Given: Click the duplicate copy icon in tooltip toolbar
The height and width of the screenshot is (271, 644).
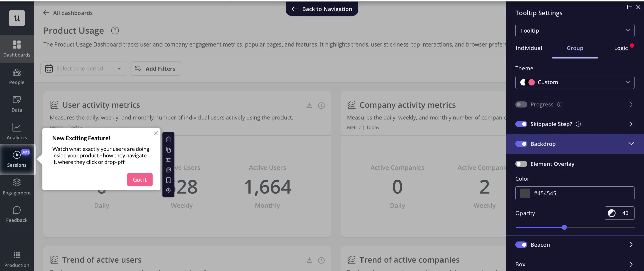Looking at the screenshot, I should point(168,150).
